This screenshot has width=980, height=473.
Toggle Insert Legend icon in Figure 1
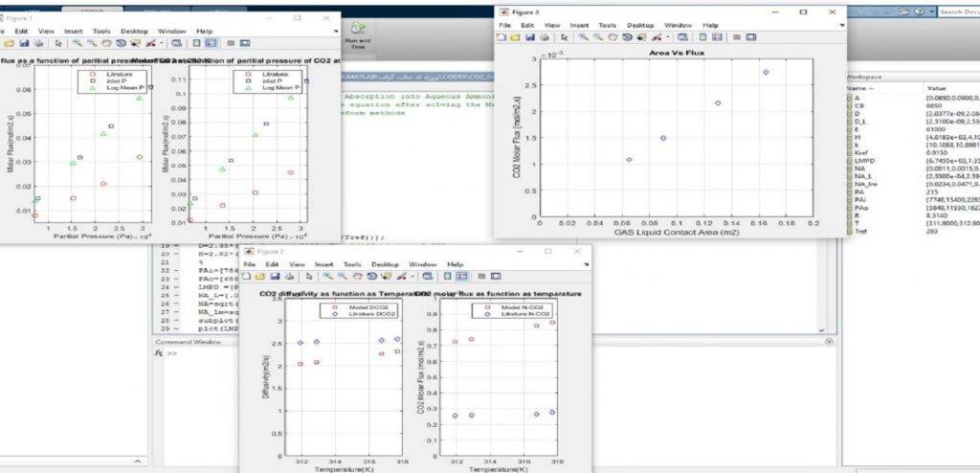tap(212, 43)
